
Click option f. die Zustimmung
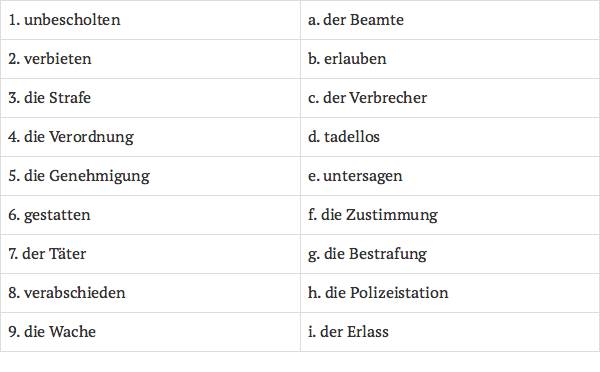pos(373,215)
